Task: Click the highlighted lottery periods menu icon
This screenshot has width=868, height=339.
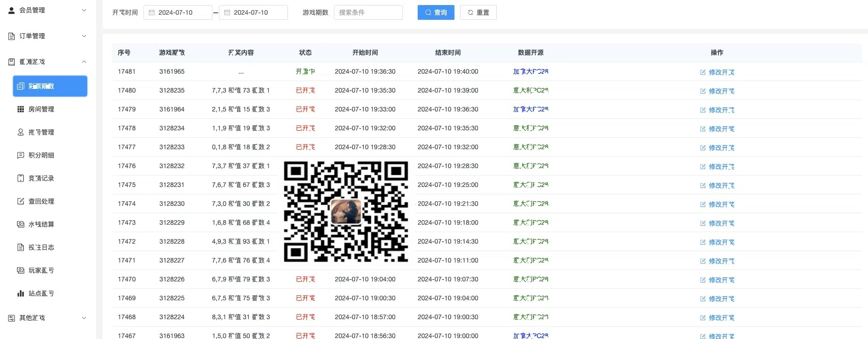Action: click(21, 86)
